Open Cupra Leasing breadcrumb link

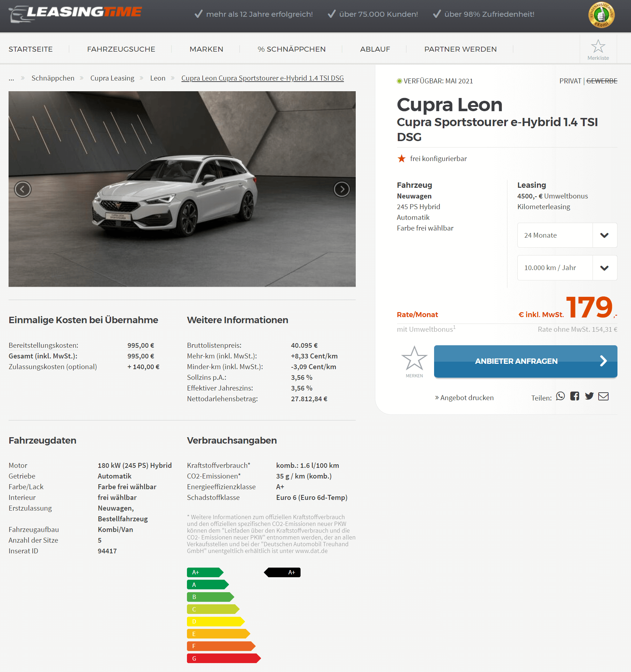pos(112,78)
